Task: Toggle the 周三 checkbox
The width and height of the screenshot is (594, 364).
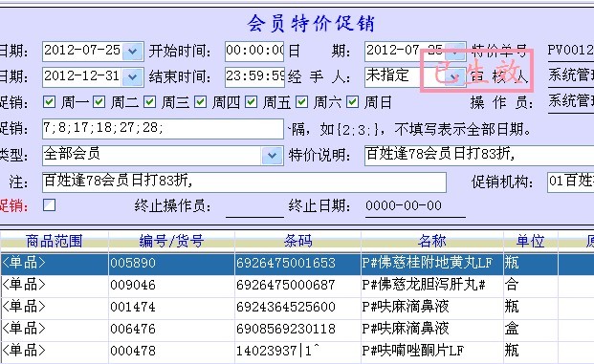Action: pos(150,102)
